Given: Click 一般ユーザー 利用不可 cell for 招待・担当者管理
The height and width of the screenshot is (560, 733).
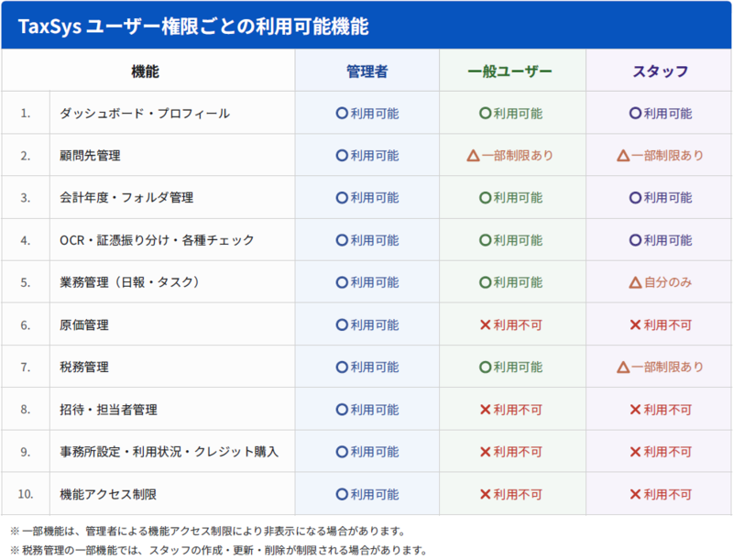Looking at the screenshot, I should (511, 410).
